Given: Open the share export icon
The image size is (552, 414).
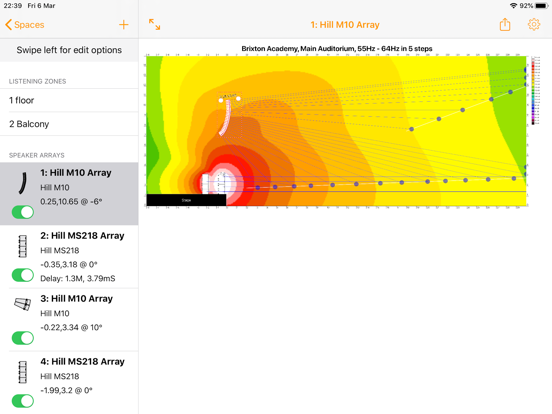Looking at the screenshot, I should tap(505, 24).
